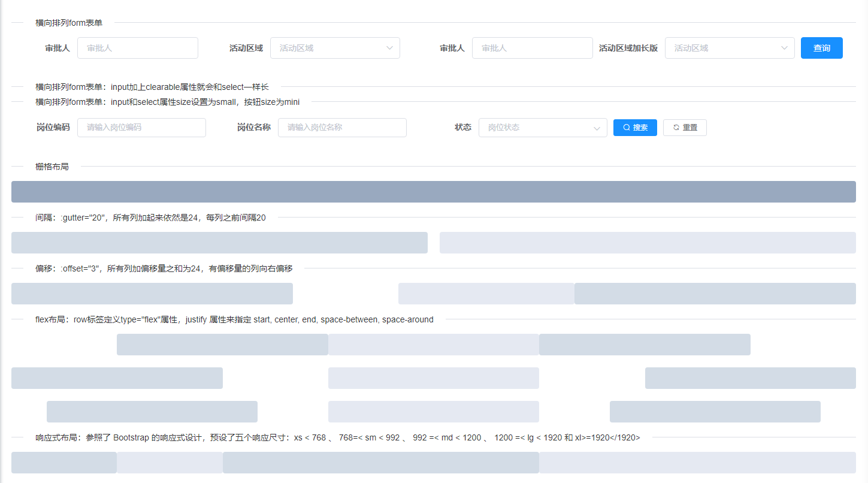The height and width of the screenshot is (483, 868).
Task: Click the full-width 栅格布局 grid bar
Action: point(433,192)
